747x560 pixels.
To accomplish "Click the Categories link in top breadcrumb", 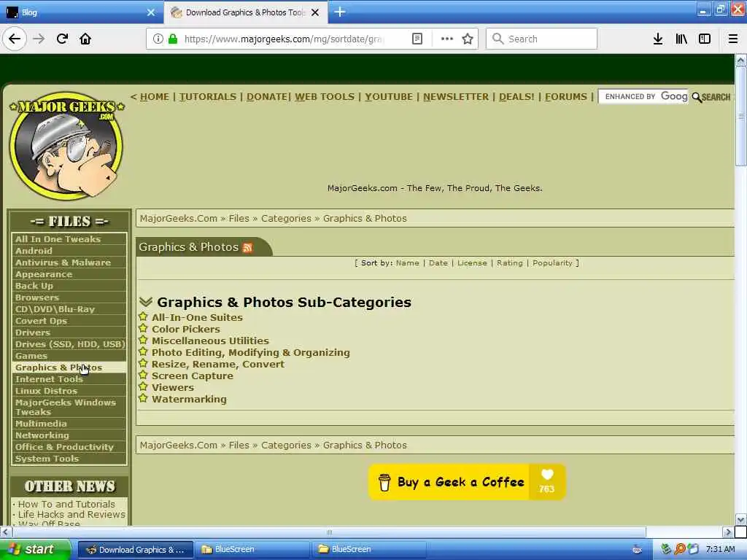I will point(286,219).
